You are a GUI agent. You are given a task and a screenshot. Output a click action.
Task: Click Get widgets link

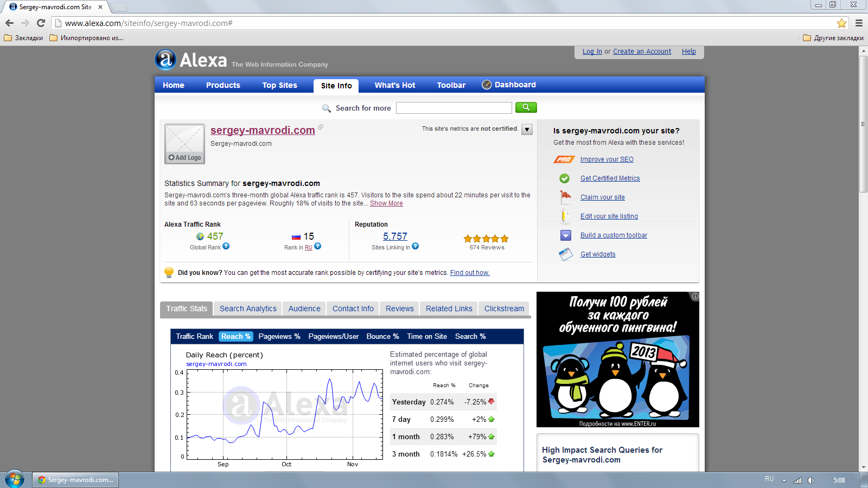coord(598,254)
